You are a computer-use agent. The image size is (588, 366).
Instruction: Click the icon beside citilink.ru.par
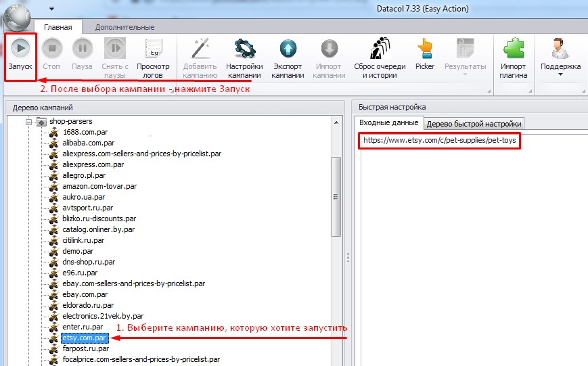[x=54, y=240]
